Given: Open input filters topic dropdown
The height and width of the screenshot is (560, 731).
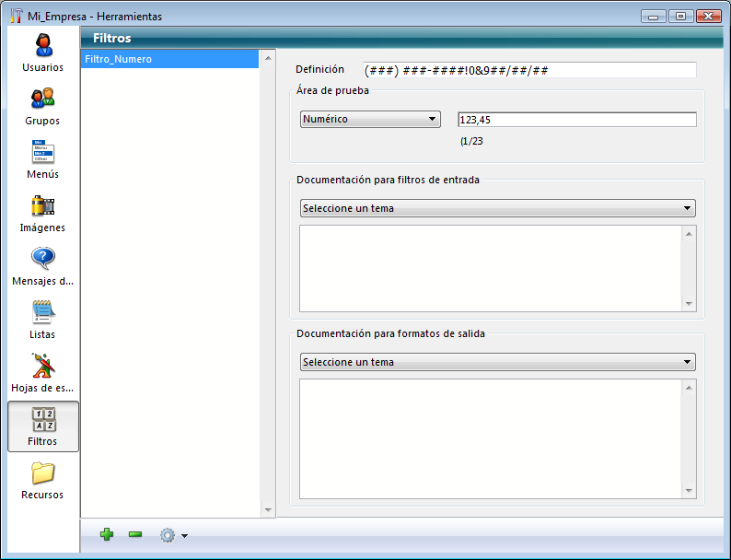Looking at the screenshot, I should pyautogui.click(x=497, y=208).
